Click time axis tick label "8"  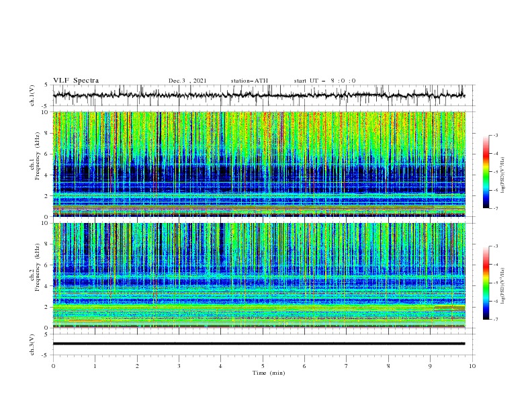coord(388,366)
